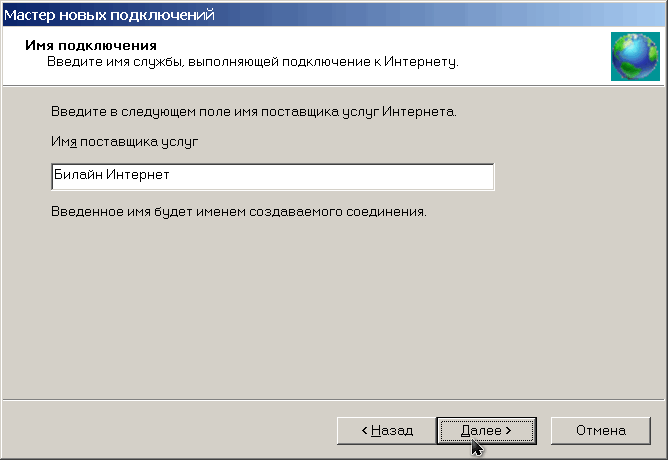Click the Введенное имя будет именем note

(239, 211)
